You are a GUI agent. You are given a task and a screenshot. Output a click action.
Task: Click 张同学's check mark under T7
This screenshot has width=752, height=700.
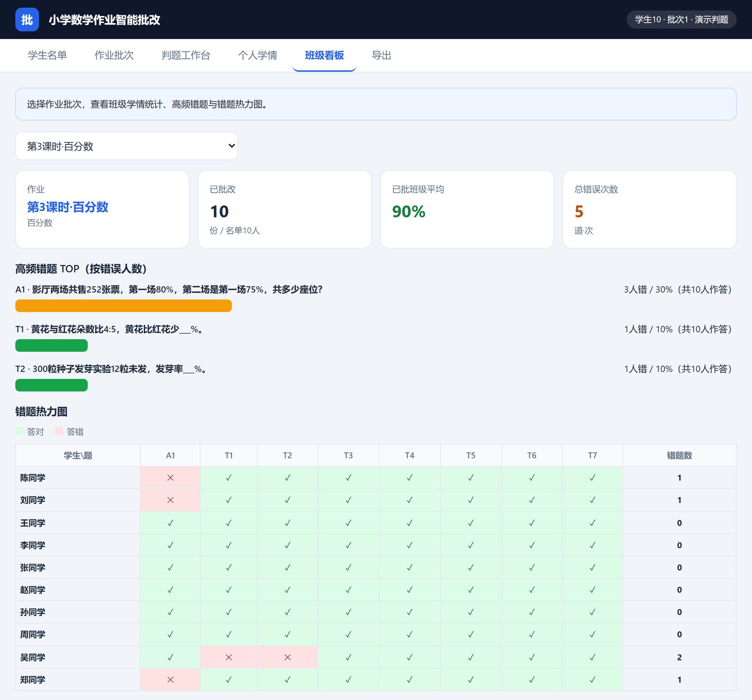(592, 567)
